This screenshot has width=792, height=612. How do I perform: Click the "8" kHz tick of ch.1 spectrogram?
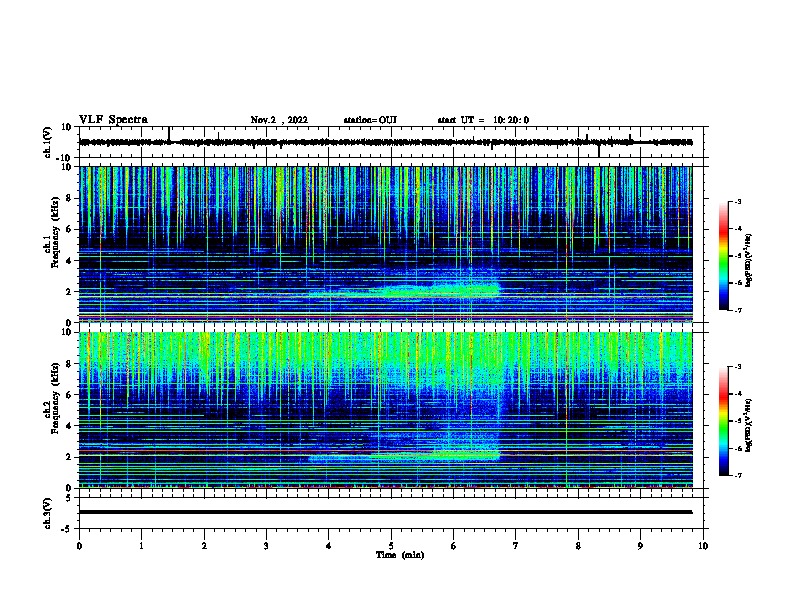[69, 198]
